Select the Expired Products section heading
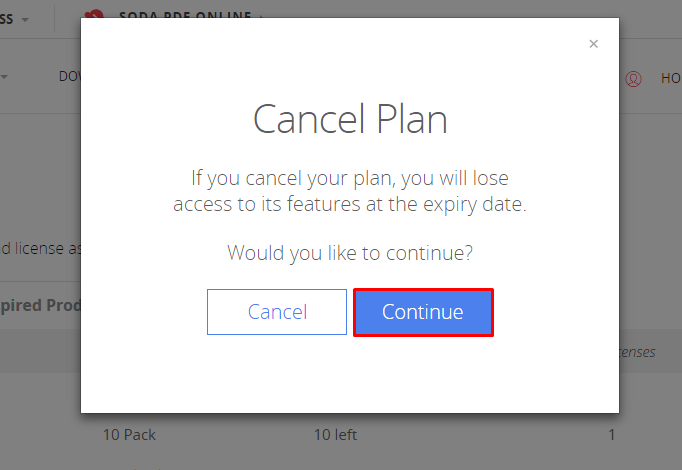The image size is (682, 470). pos(40,305)
